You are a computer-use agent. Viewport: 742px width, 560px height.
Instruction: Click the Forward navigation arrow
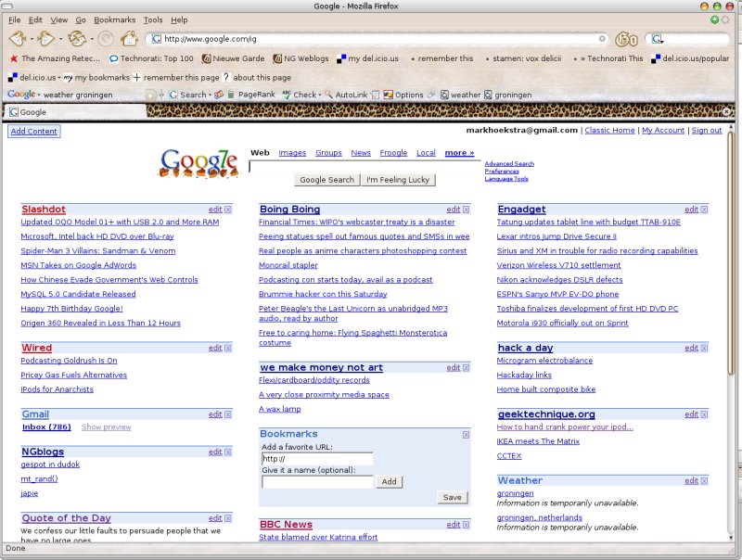click(x=45, y=38)
